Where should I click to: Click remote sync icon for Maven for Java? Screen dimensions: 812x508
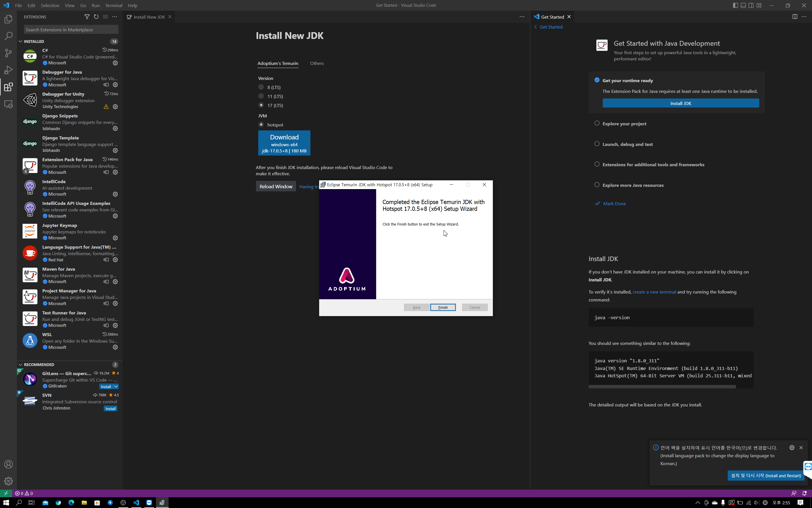coord(106,282)
